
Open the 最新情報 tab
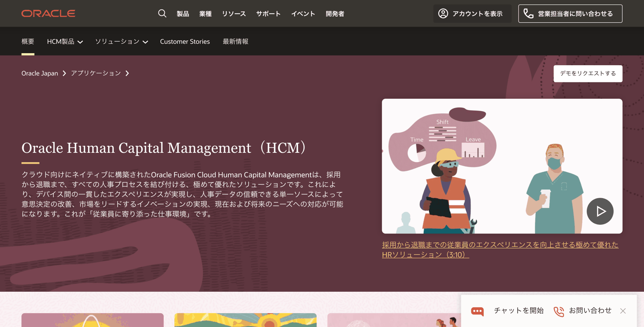[235, 42]
